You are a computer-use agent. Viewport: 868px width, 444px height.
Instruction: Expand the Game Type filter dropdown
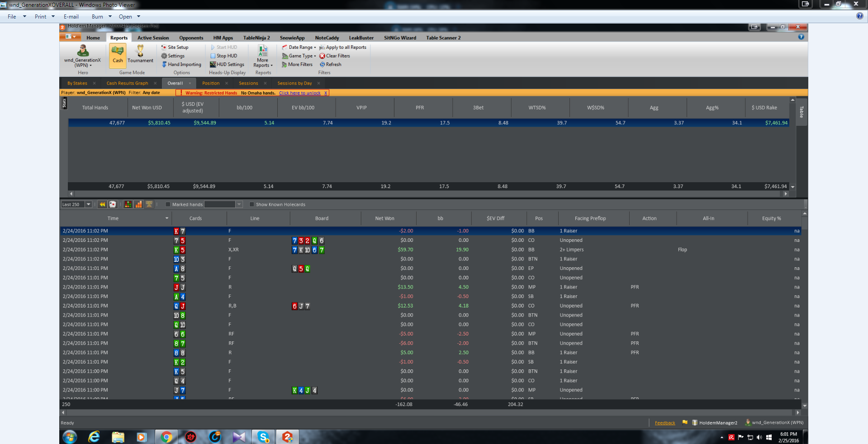tap(299, 56)
